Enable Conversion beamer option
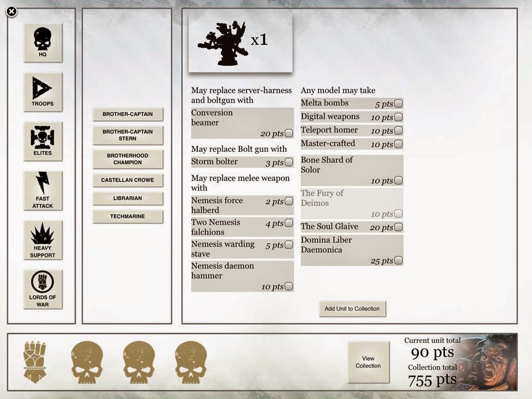The width and height of the screenshot is (532, 399). click(289, 133)
